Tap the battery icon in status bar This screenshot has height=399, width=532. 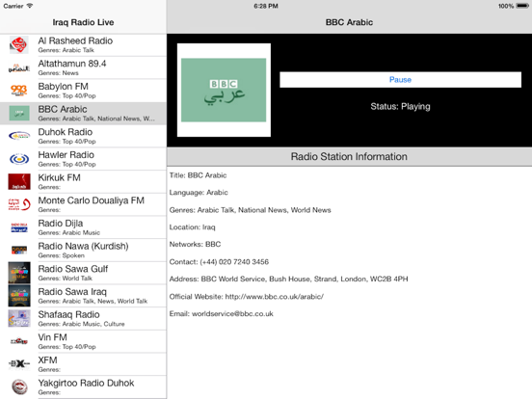coord(522,6)
